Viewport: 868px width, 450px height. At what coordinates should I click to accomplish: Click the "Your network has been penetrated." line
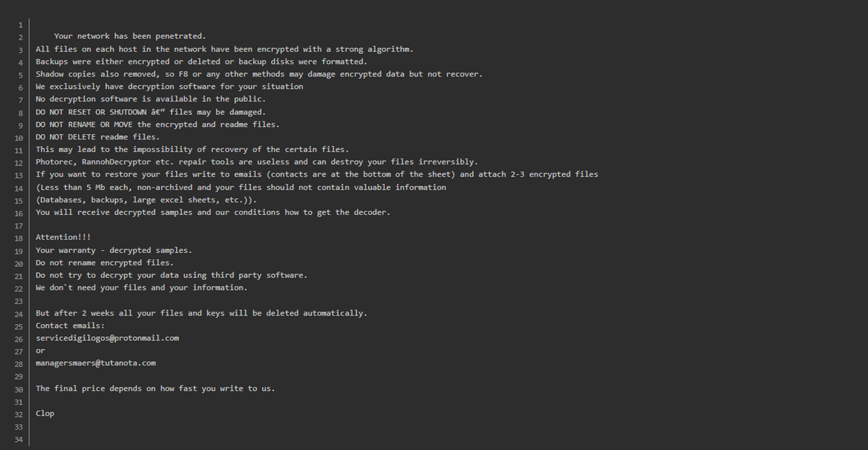point(130,36)
